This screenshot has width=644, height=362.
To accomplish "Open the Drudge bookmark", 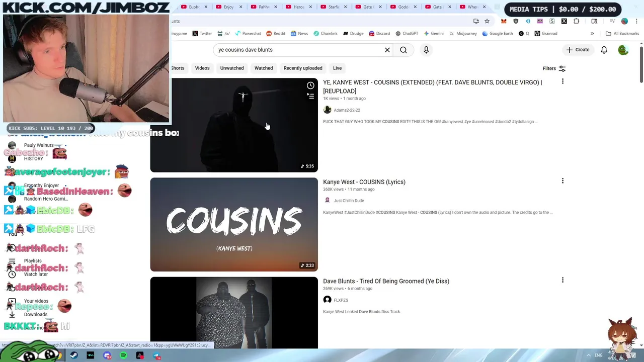I will (353, 34).
